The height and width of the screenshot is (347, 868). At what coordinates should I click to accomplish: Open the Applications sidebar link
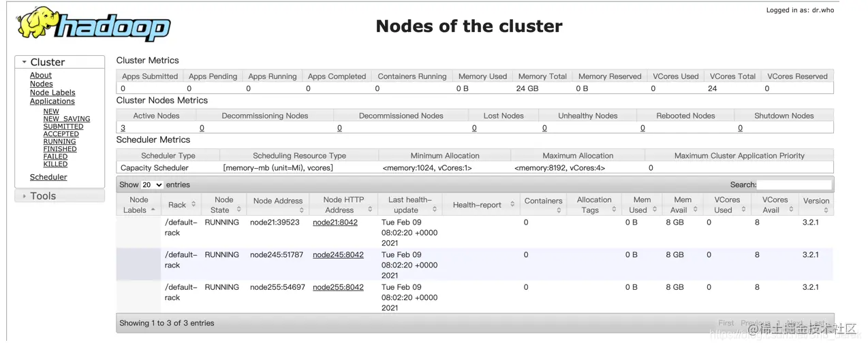click(x=52, y=101)
